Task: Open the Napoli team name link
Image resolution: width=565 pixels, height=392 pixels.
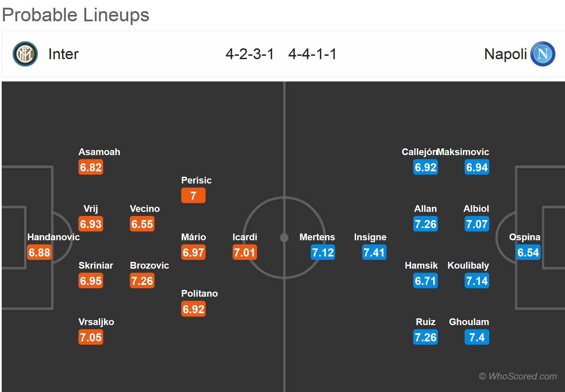Action: point(505,54)
